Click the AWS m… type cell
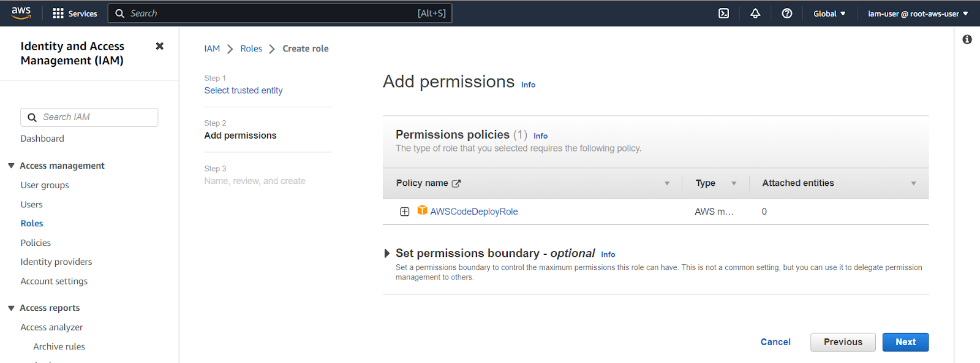 pyautogui.click(x=714, y=212)
